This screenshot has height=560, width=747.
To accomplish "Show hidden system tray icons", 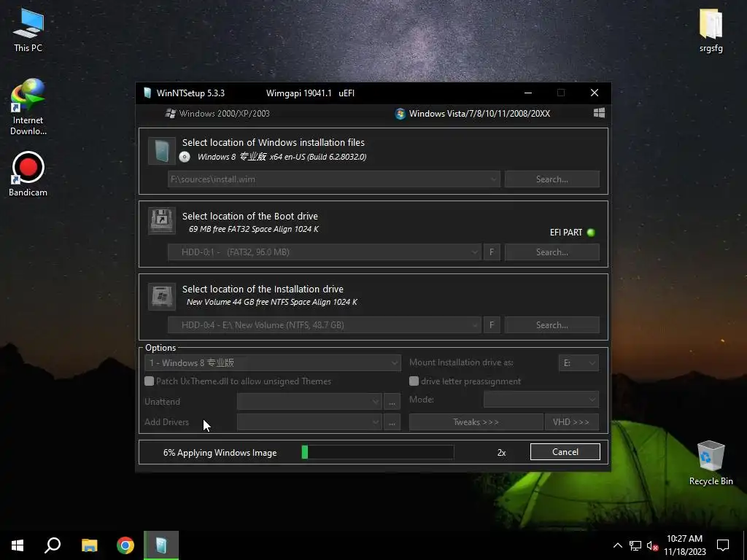I will (x=617, y=545).
